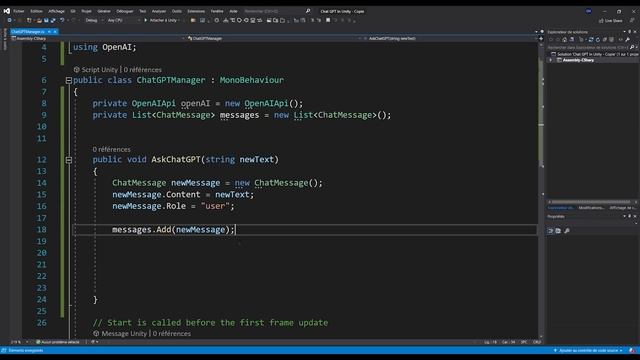Viewport: 640px width, 360px height.
Task: Click the search magnifier in title bar
Action: point(308,11)
